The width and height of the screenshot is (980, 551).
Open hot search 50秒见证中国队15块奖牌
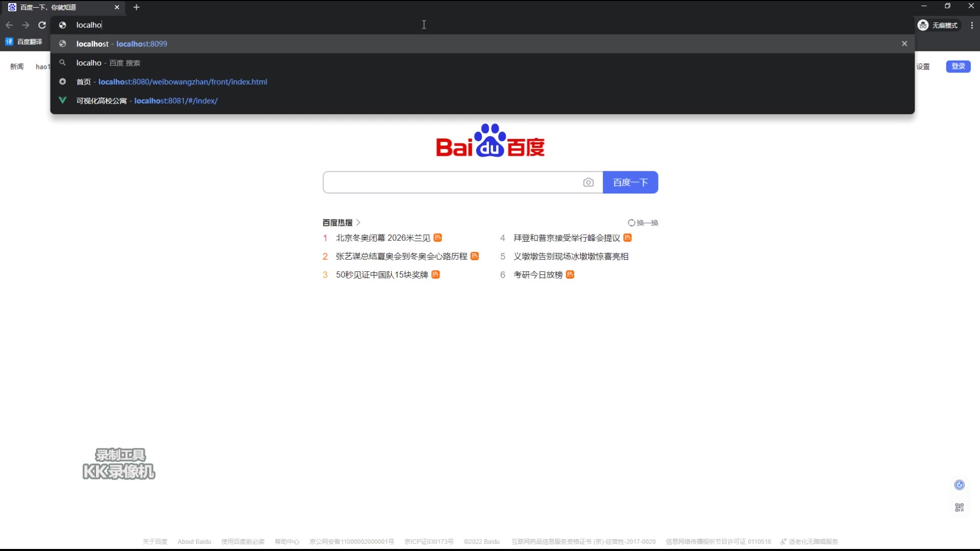[x=382, y=274]
